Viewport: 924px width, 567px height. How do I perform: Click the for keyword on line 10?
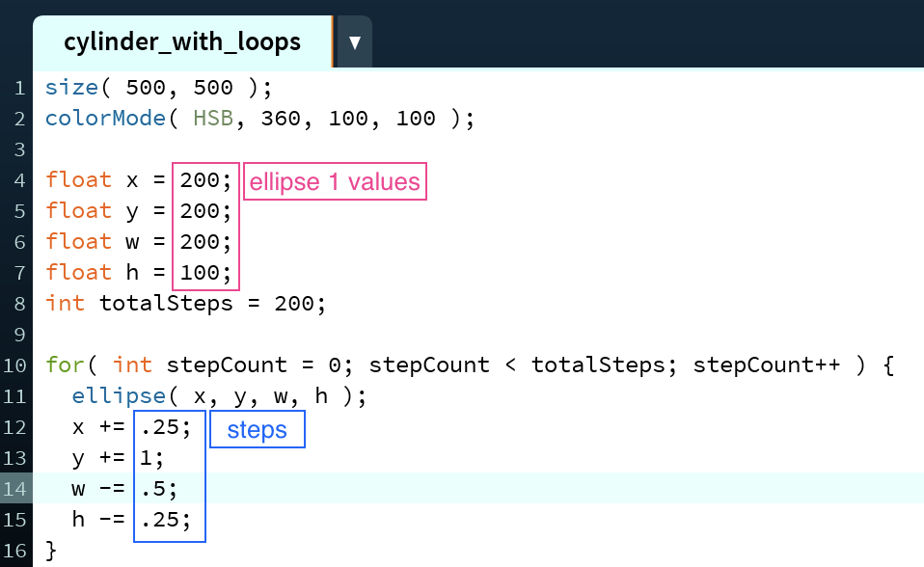[x=65, y=364]
